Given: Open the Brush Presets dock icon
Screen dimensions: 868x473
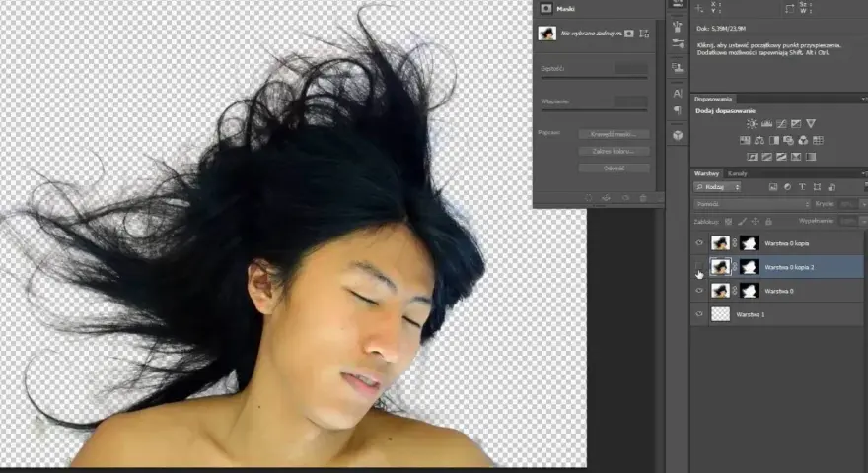Looking at the screenshot, I should coord(677,44).
